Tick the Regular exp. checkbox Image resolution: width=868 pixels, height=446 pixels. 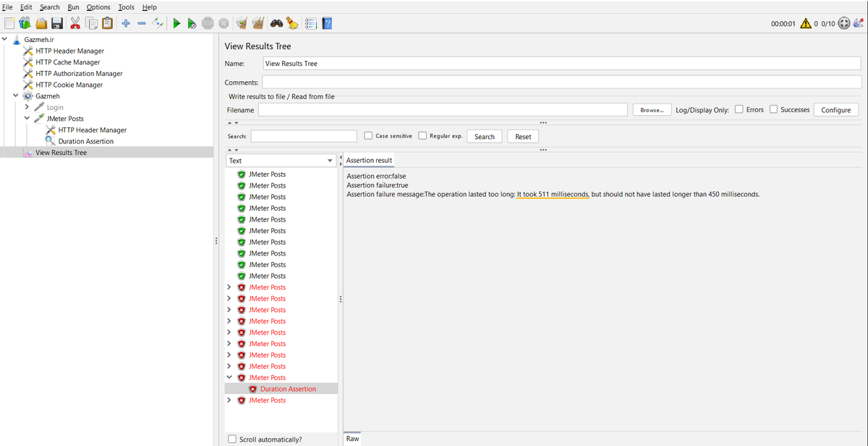click(x=422, y=135)
